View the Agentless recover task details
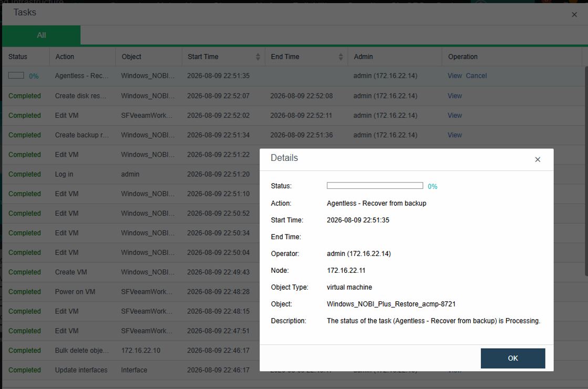 click(455, 76)
